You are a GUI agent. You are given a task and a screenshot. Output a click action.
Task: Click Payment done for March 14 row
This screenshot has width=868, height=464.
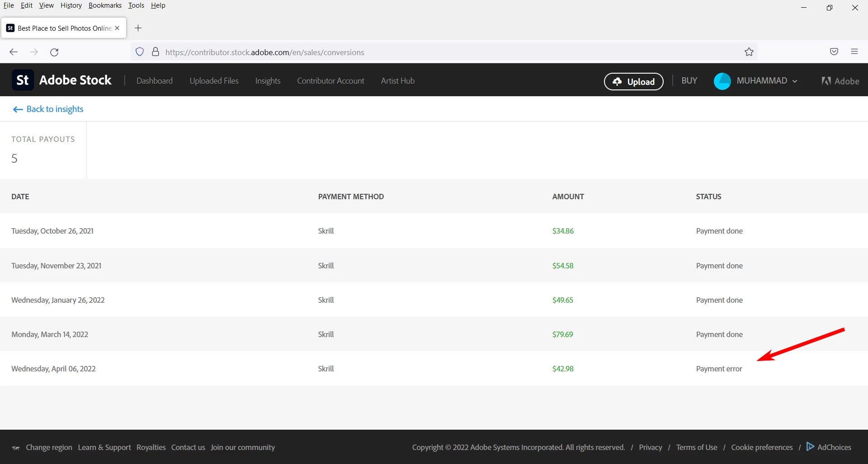tap(719, 334)
